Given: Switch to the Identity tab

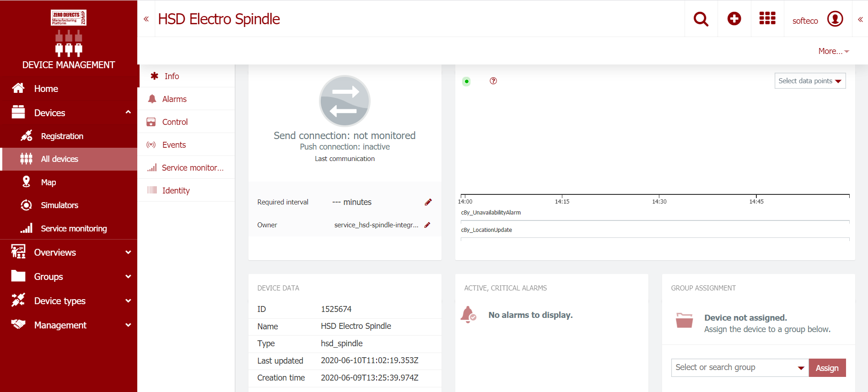Looking at the screenshot, I should coord(186,190).
